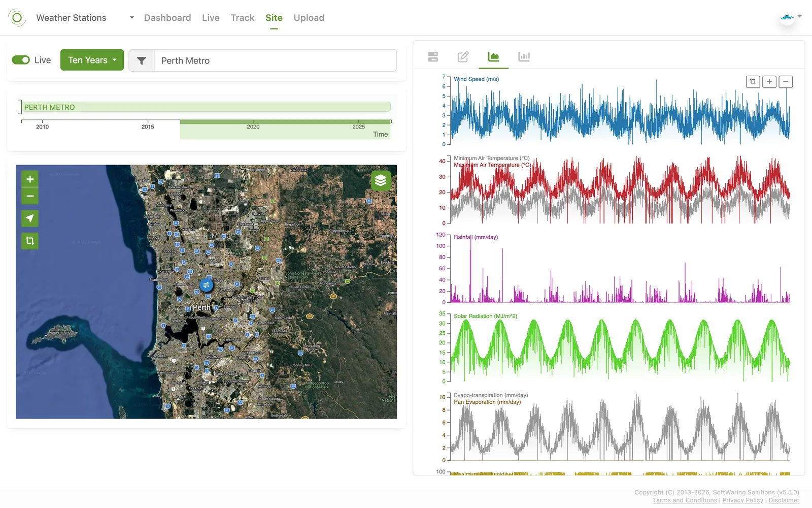Select the Site tab
Image resolution: width=812 pixels, height=508 pixels.
click(x=274, y=18)
